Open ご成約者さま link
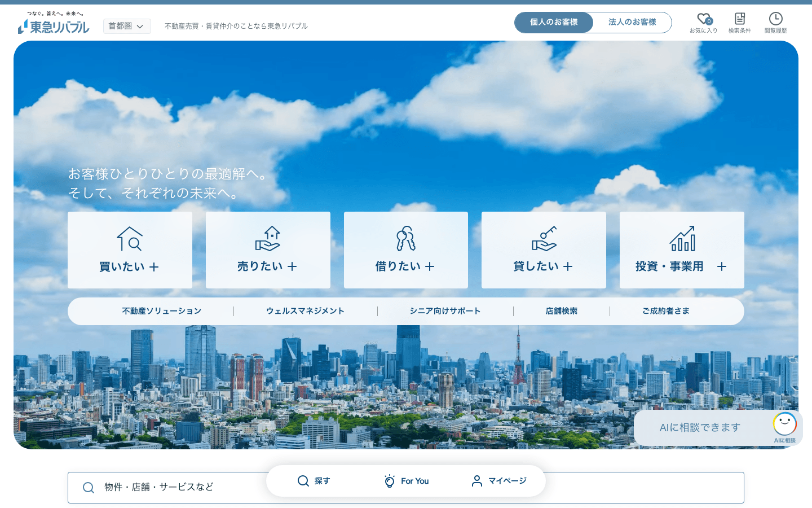This screenshot has height=508, width=812. [x=666, y=311]
